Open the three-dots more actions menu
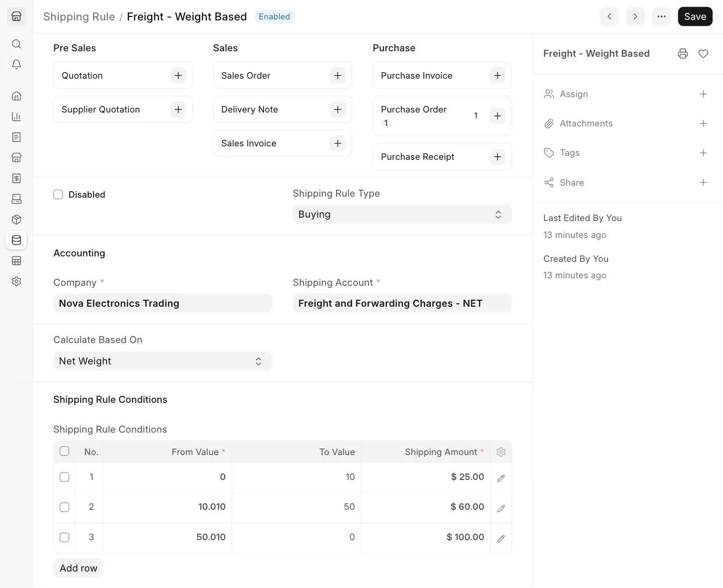The height and width of the screenshot is (588, 723). click(x=661, y=16)
